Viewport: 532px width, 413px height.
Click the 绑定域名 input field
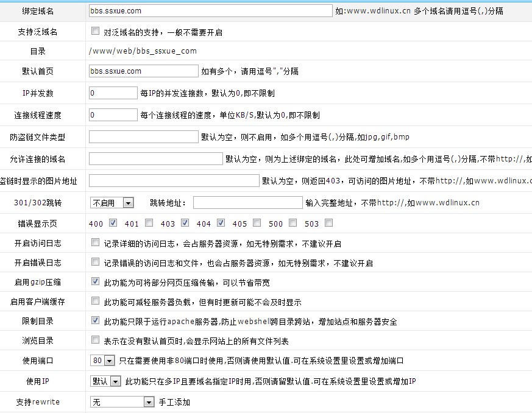coord(210,10)
